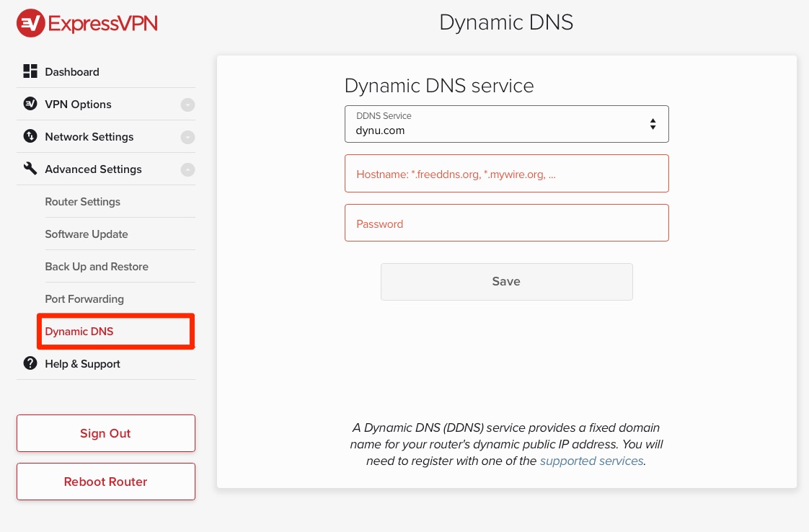Open Router Settings from the sidebar

click(83, 202)
